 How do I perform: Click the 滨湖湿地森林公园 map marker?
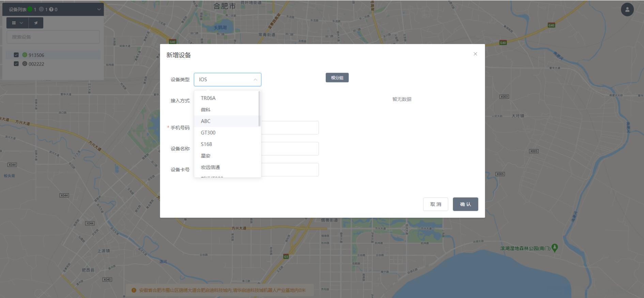coord(554,248)
